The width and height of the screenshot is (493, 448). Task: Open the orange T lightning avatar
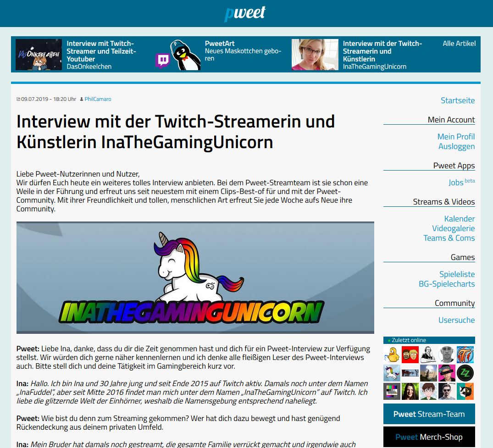(465, 354)
